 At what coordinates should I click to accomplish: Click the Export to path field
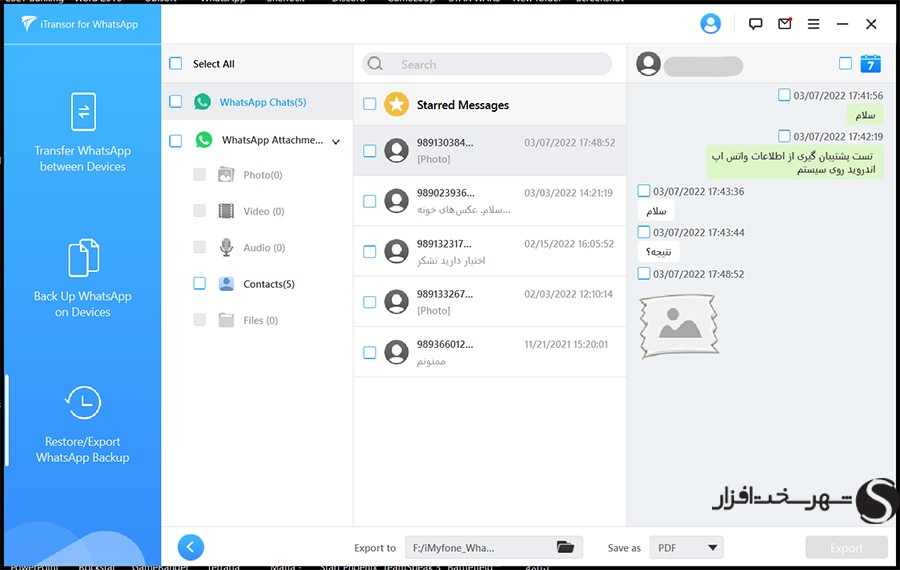tap(494, 548)
